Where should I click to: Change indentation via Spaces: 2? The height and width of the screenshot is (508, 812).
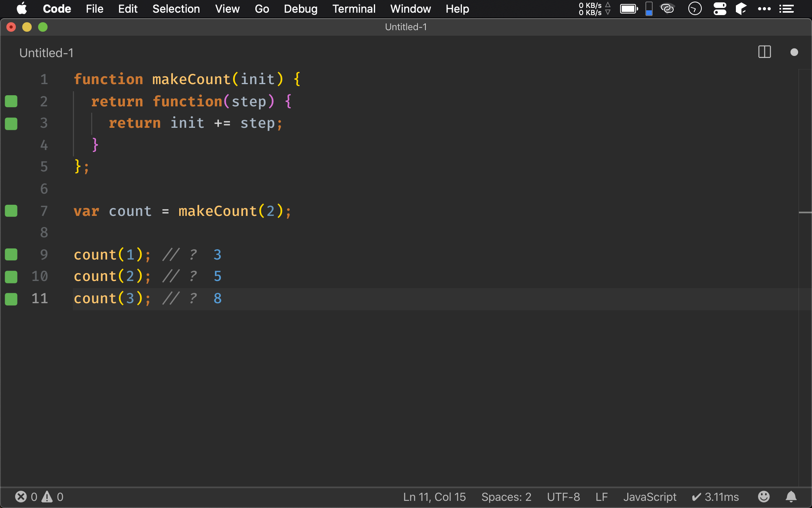coord(506,497)
